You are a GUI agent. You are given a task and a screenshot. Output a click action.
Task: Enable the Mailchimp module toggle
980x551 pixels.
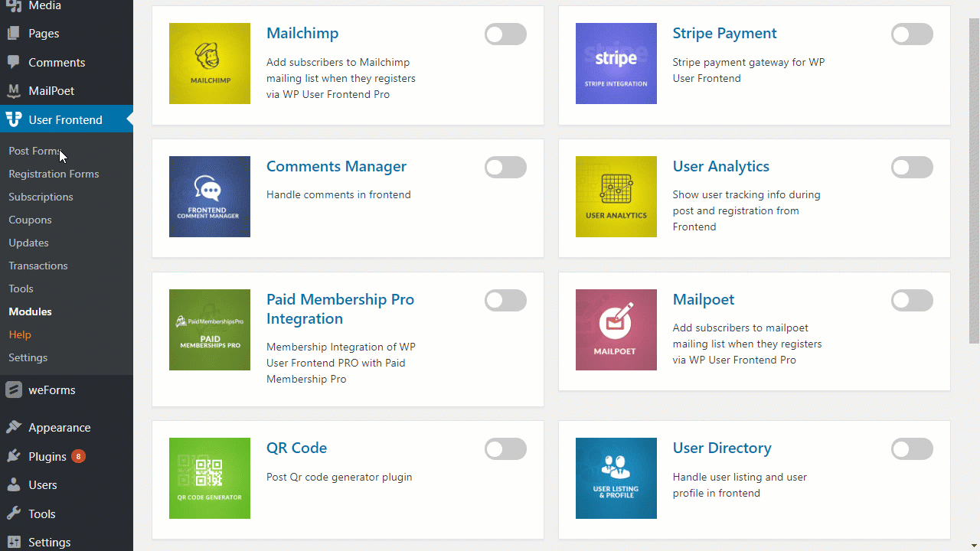pos(505,34)
